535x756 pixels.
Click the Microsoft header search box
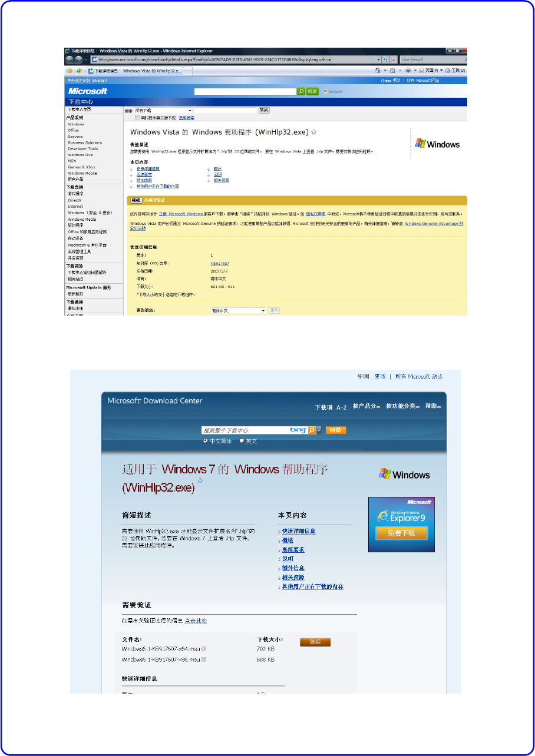click(x=245, y=91)
